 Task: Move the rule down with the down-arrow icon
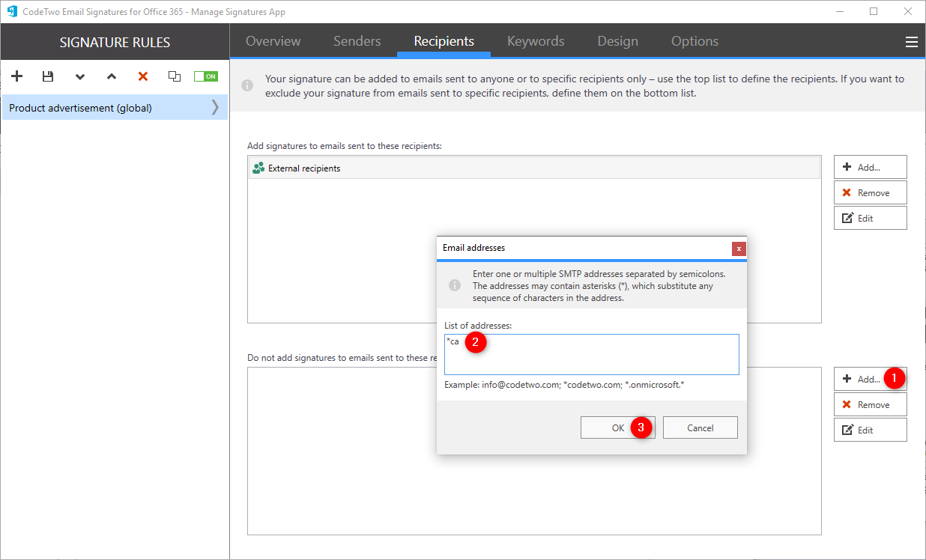coord(79,76)
